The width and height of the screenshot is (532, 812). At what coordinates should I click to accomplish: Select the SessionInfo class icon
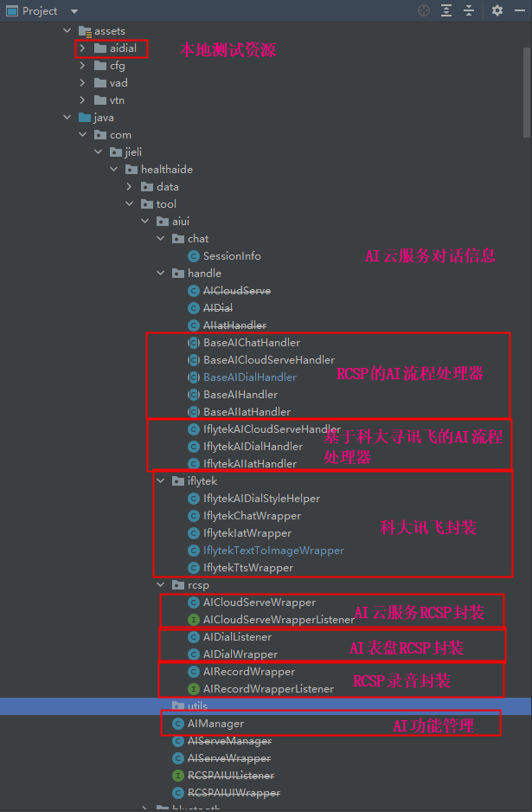[x=194, y=256]
